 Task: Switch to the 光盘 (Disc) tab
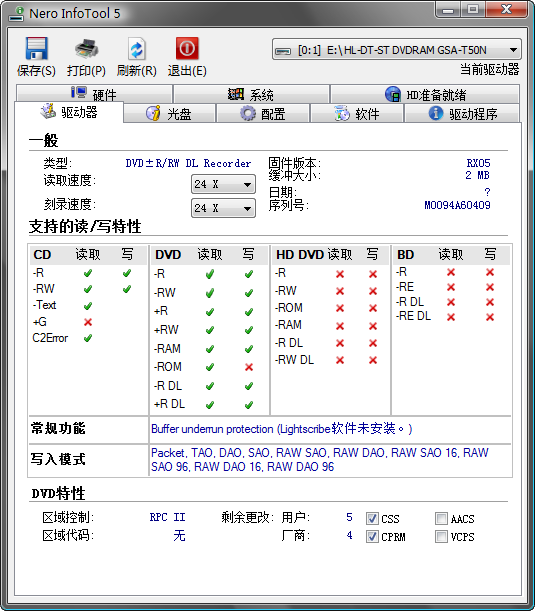pyautogui.click(x=170, y=113)
